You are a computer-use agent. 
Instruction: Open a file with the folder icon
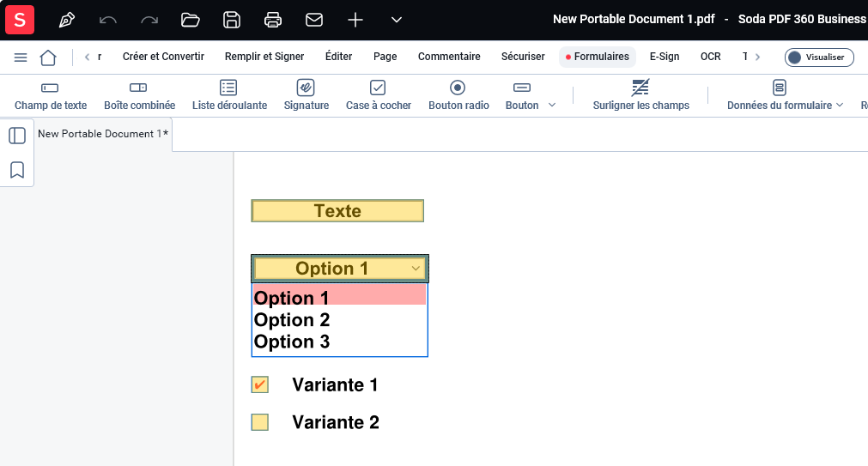pos(191,20)
